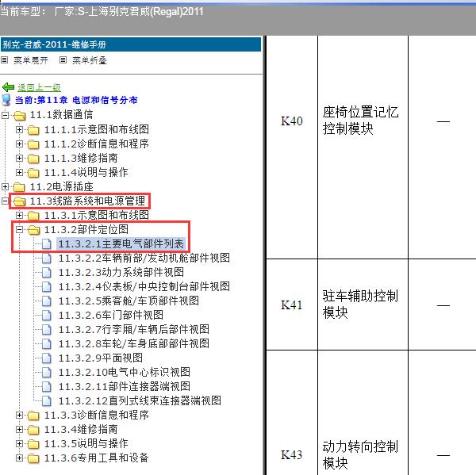
Task: Expand the 11.3.1示意图和布线图 node under 11.3
Action: click(19, 215)
